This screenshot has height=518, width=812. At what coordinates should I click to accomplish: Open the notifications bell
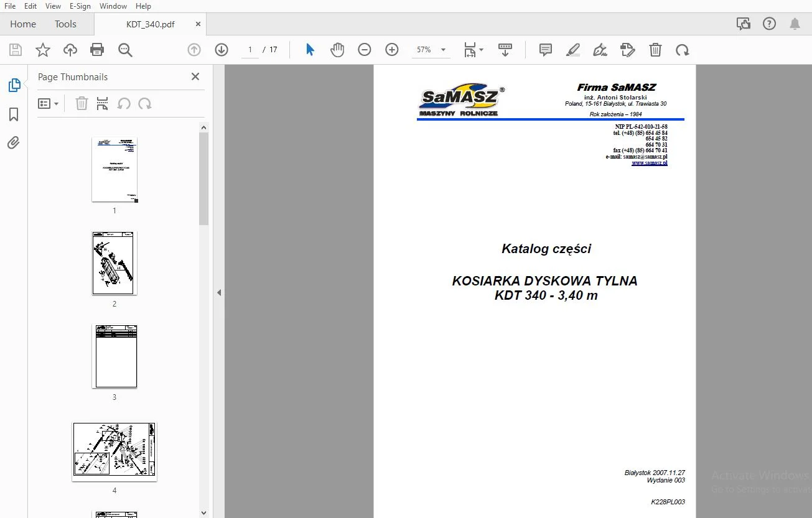[795, 24]
